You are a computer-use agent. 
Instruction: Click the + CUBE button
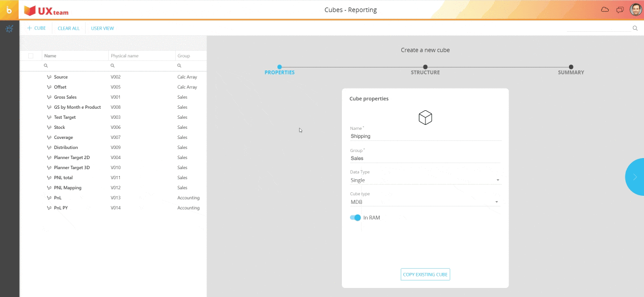point(36,28)
